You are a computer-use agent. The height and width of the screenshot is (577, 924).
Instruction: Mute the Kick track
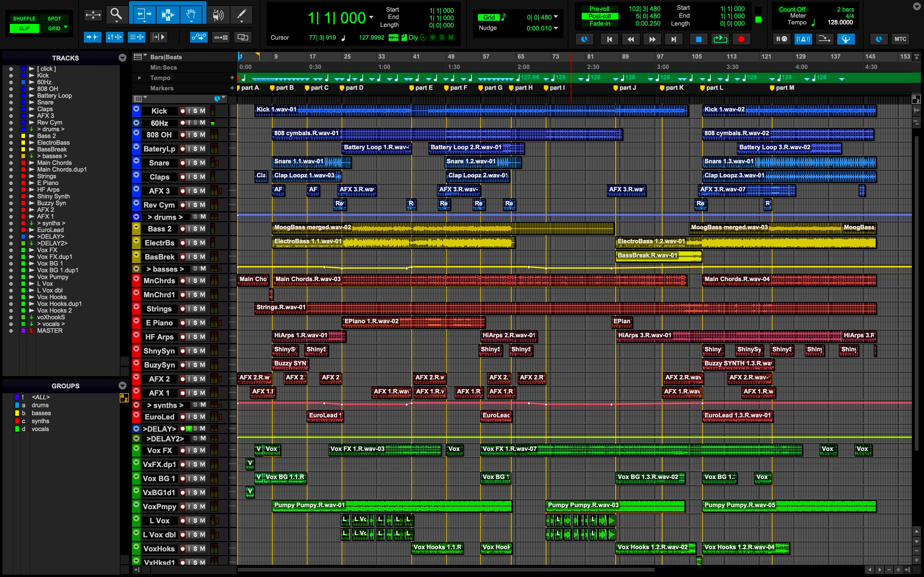point(202,111)
